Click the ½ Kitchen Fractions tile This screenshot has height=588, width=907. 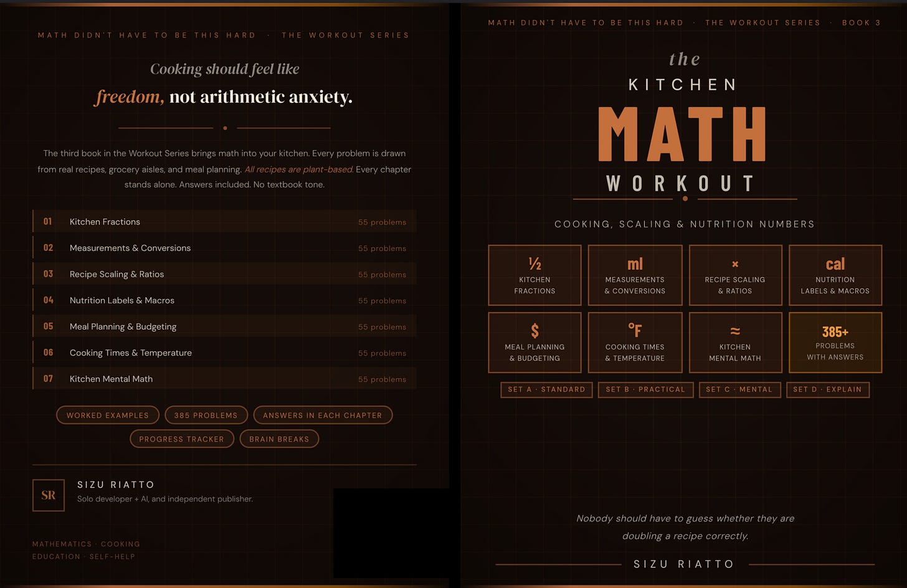click(x=534, y=275)
